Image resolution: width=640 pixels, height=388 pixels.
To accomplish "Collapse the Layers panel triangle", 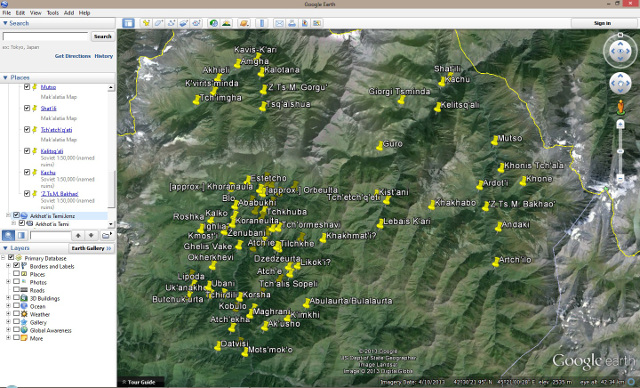I will coord(5,248).
